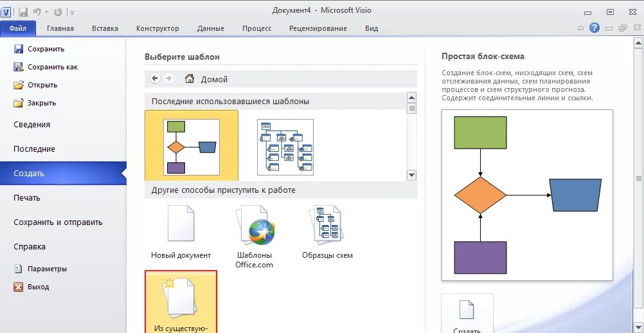Open the Undo history dropdown arrow
The height and width of the screenshot is (333, 644).
point(46,13)
